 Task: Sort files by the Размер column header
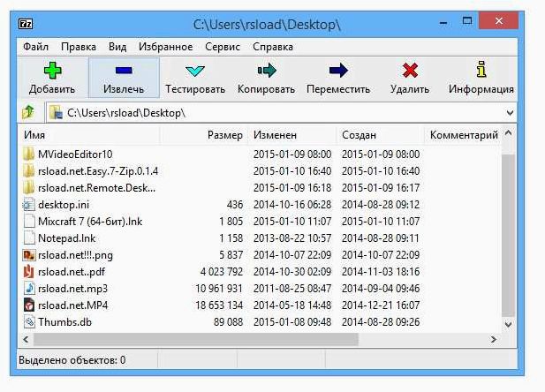click(204, 135)
